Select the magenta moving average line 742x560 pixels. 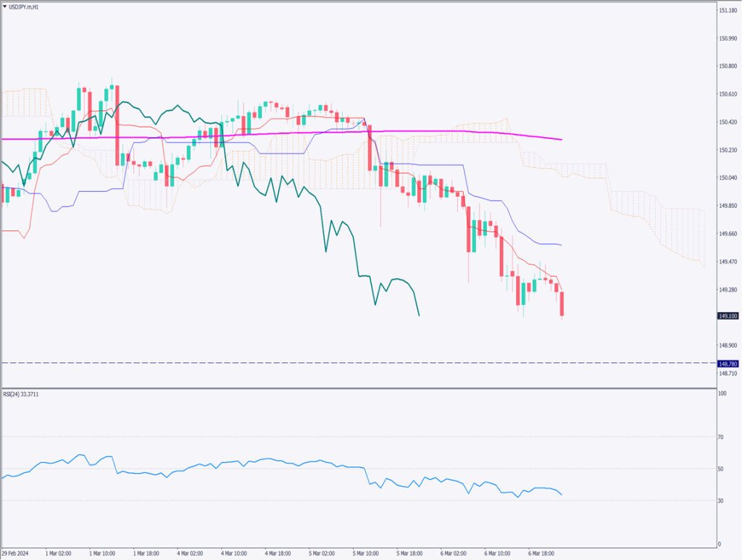[x=290, y=133]
